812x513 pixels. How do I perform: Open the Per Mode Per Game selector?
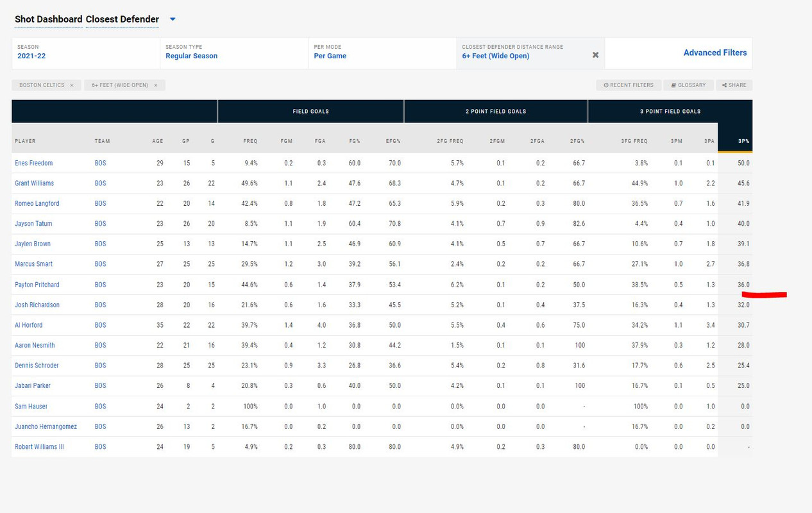click(382, 53)
